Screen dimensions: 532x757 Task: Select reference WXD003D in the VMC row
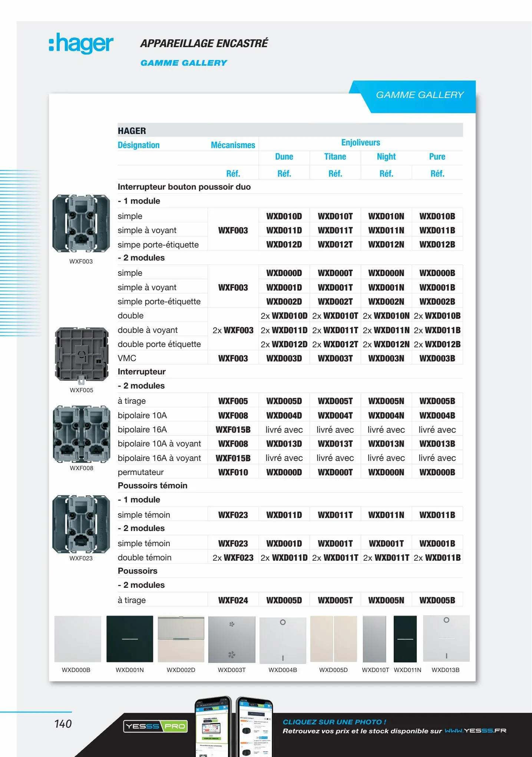point(284,358)
